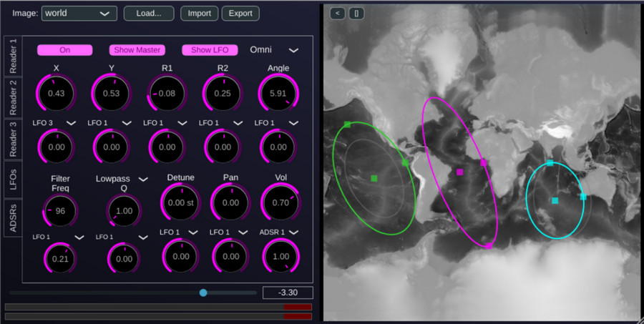The image size is (644, 324).
Task: Click the Angle modulation amount knob showing 0.00
Action: (278, 147)
